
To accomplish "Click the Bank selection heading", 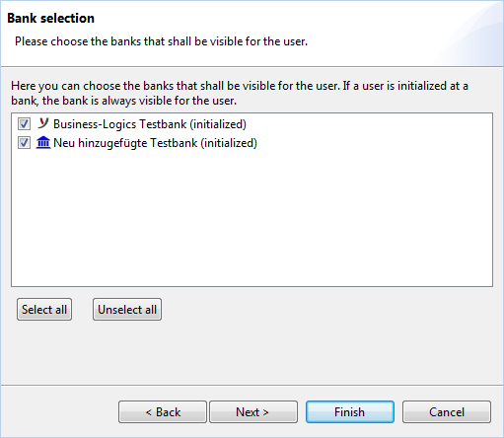I will pyautogui.click(x=51, y=18).
